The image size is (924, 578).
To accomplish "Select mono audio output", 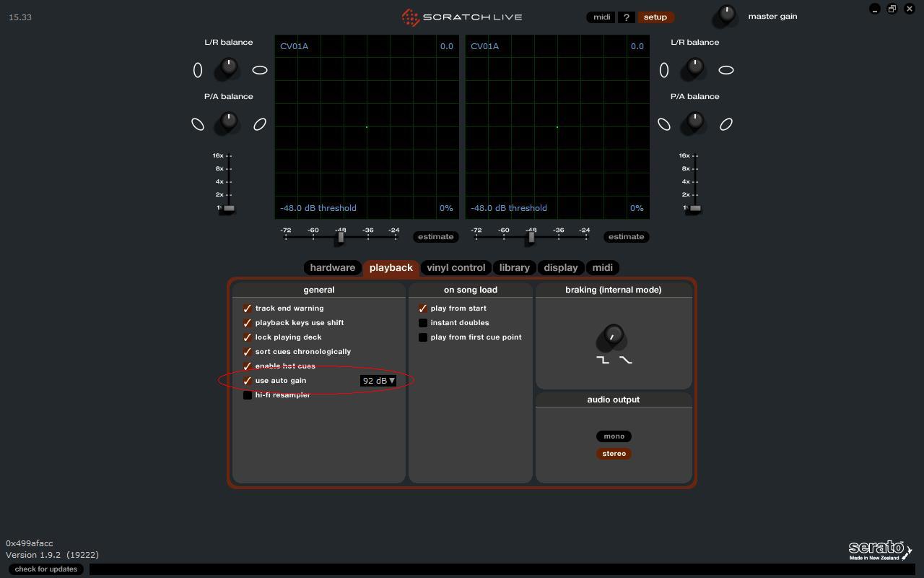I will (x=614, y=436).
